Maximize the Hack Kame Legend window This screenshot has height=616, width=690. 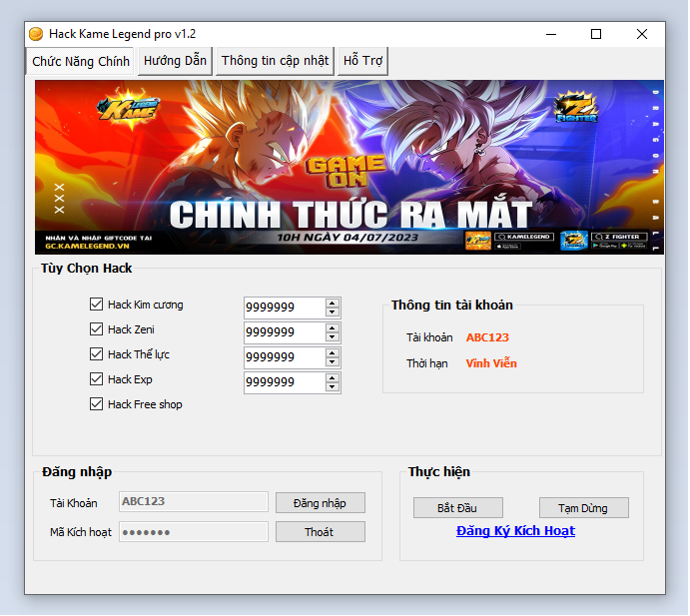pos(596,34)
